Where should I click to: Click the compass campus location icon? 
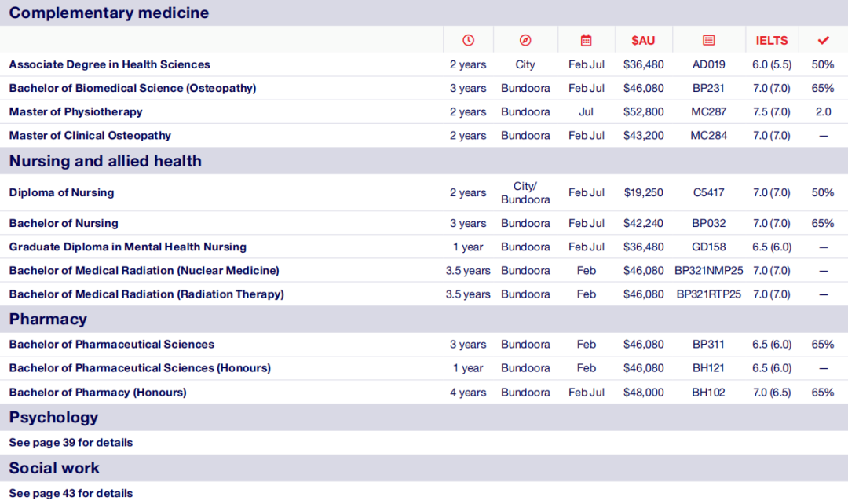click(x=525, y=41)
